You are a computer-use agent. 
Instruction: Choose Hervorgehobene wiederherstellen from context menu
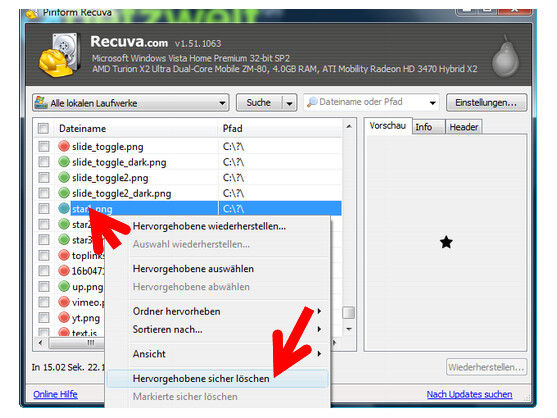click(x=209, y=226)
